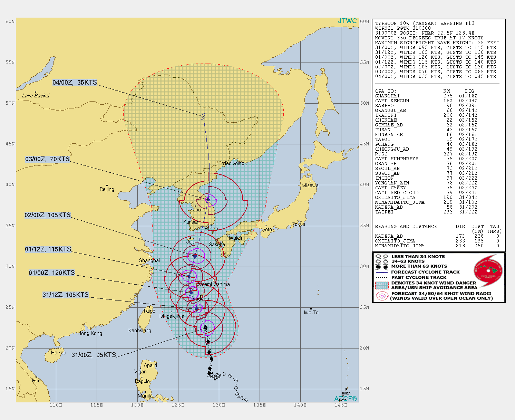This screenshot has width=515, height=420.
Task: Click the Iwo To label on map
Action: [311, 313]
